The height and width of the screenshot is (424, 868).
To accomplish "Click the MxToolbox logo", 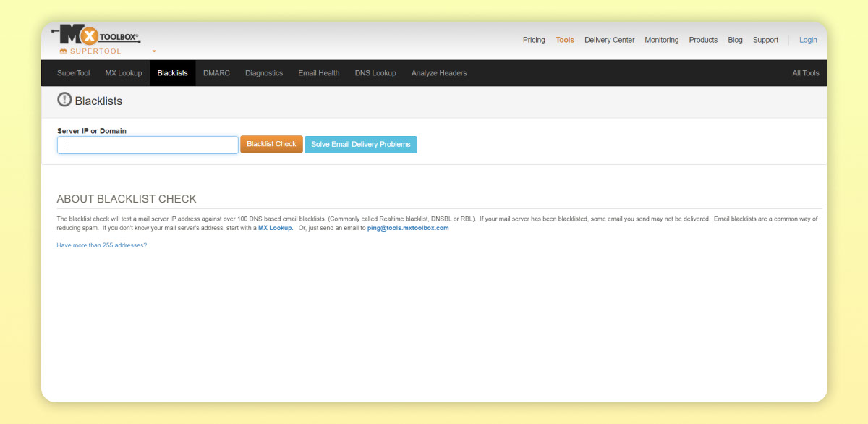I will click(x=95, y=35).
